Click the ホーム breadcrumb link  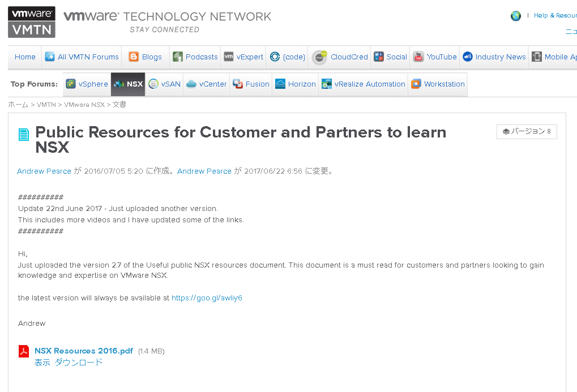tap(18, 105)
